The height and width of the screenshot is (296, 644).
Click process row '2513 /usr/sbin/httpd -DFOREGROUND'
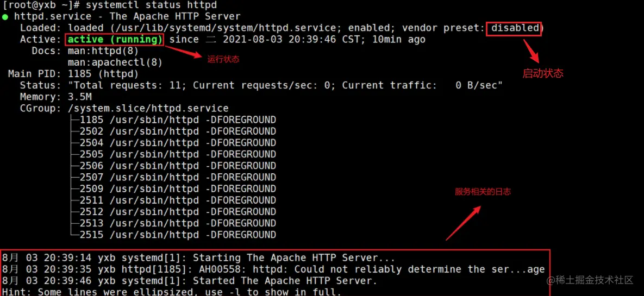point(178,224)
